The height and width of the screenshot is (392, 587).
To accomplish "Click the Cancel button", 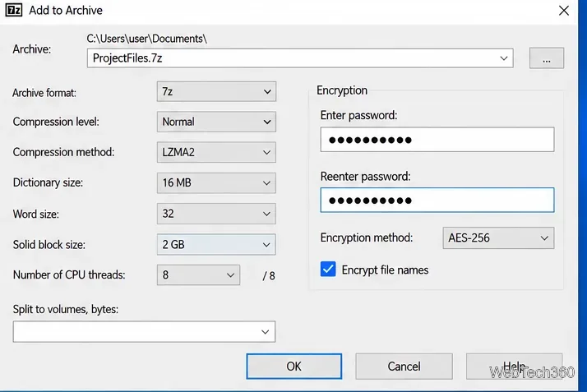I will pyautogui.click(x=404, y=367).
